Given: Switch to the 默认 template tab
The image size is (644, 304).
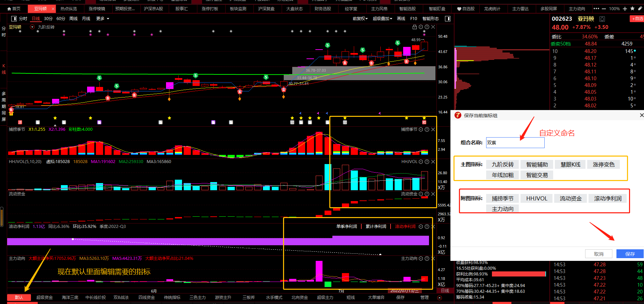Looking at the screenshot, I should pos(19,298).
